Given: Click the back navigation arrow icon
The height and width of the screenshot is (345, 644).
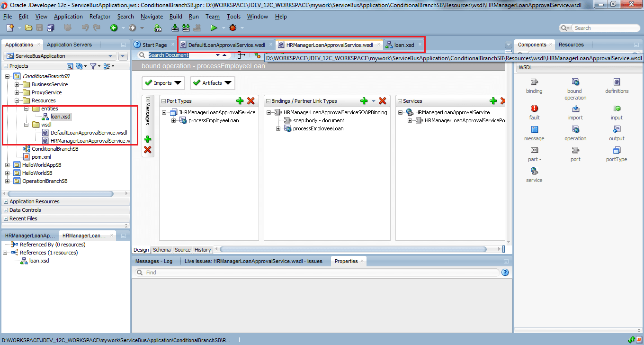Looking at the screenshot, I should 114,27.
